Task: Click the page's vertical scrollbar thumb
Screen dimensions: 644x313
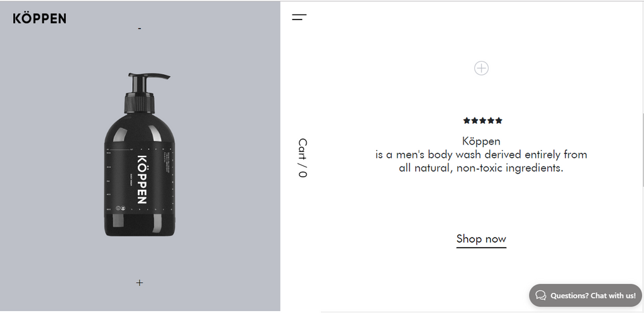Action: click(642, 148)
